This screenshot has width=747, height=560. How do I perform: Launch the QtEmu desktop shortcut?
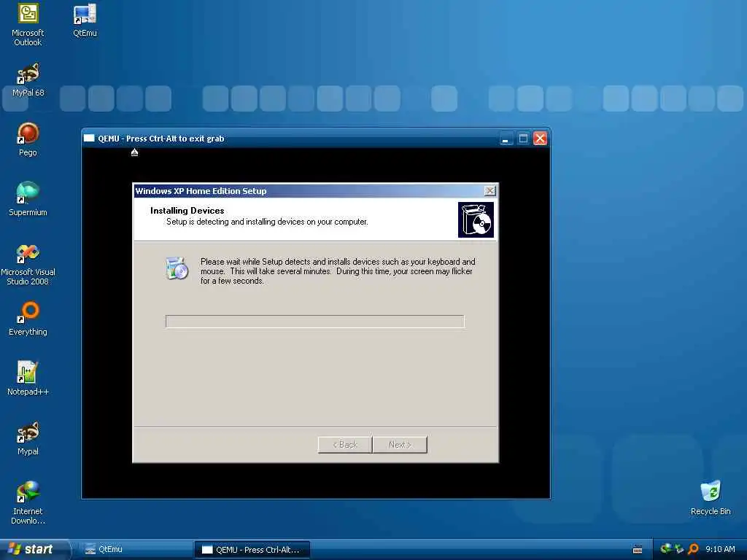[85, 20]
